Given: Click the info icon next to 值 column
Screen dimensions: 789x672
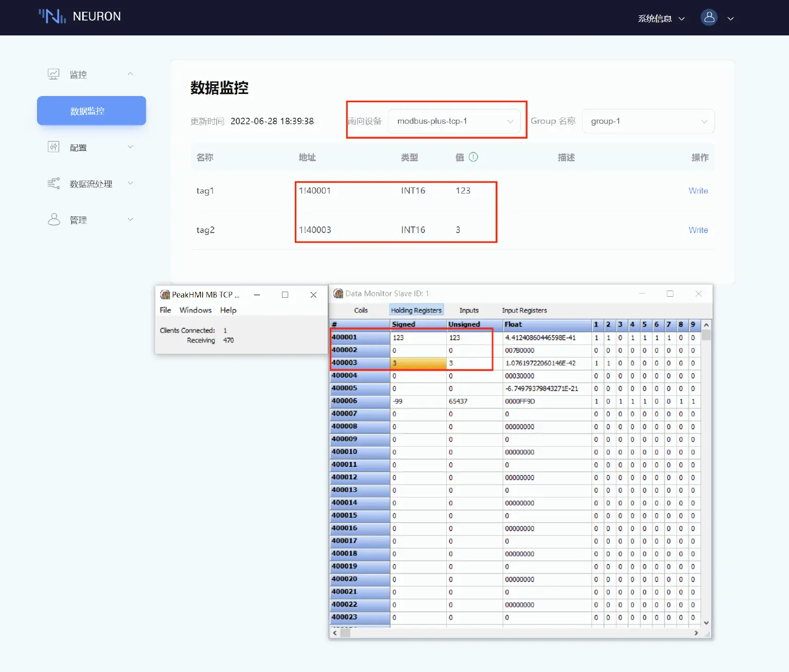Looking at the screenshot, I should (x=473, y=157).
